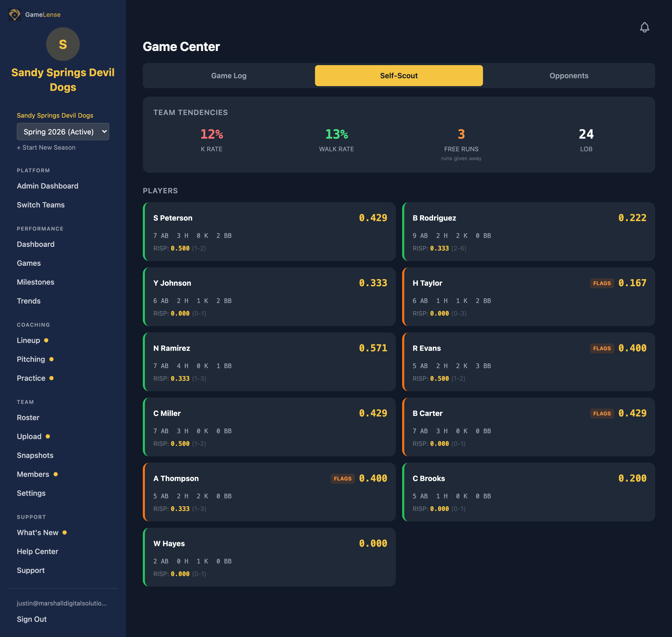Select the C Miller player name

167,414
